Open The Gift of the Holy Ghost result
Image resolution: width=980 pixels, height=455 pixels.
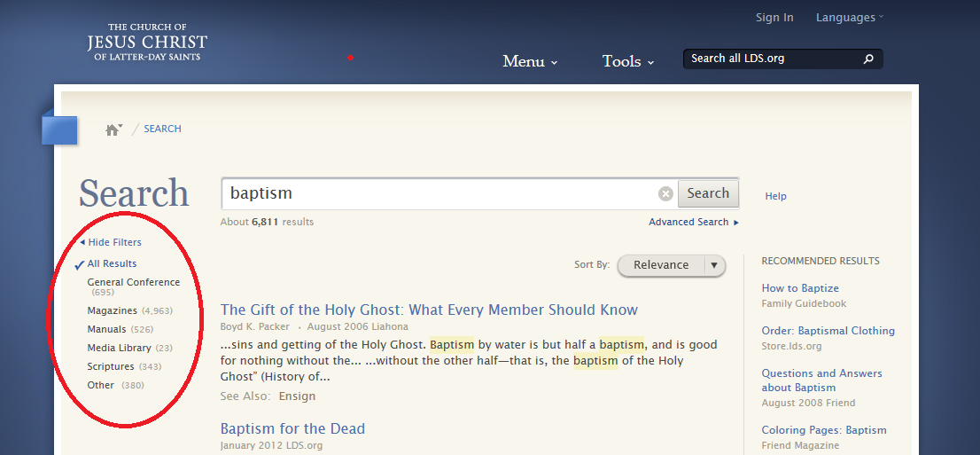coord(429,310)
